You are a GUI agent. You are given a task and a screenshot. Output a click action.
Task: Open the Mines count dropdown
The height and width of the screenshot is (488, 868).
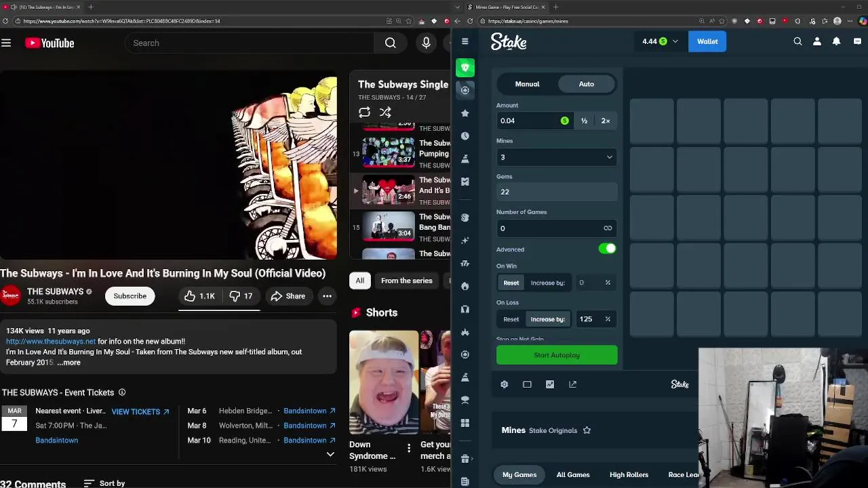[x=557, y=157]
